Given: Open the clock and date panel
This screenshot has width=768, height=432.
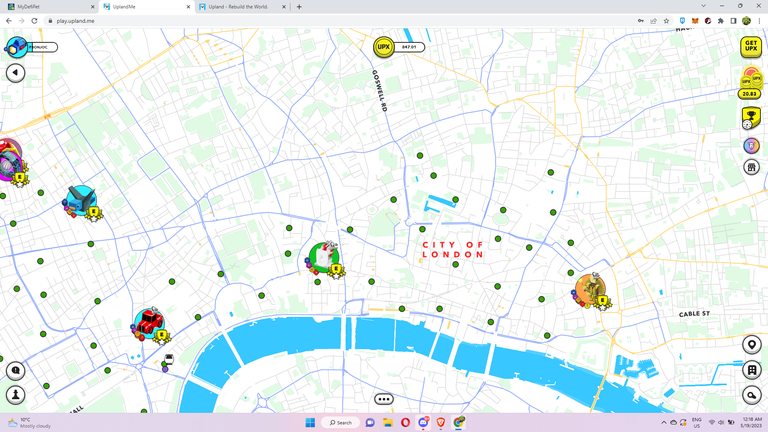Looking at the screenshot, I should pos(751,422).
